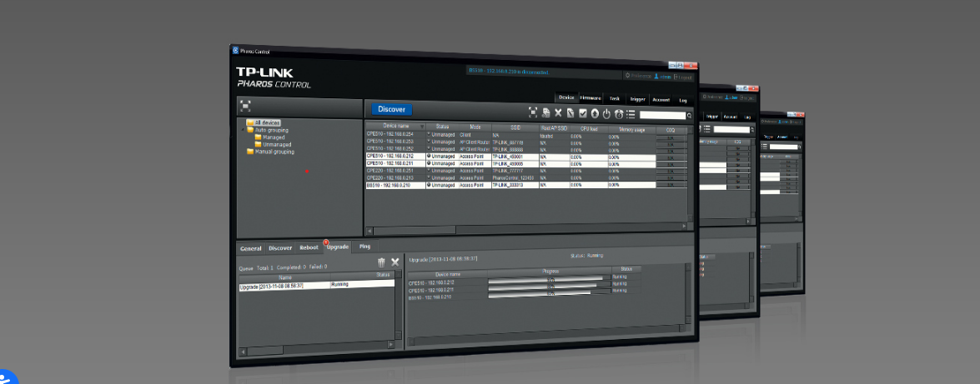Switch to the Device tab
This screenshot has width=980, height=384.
566,97
